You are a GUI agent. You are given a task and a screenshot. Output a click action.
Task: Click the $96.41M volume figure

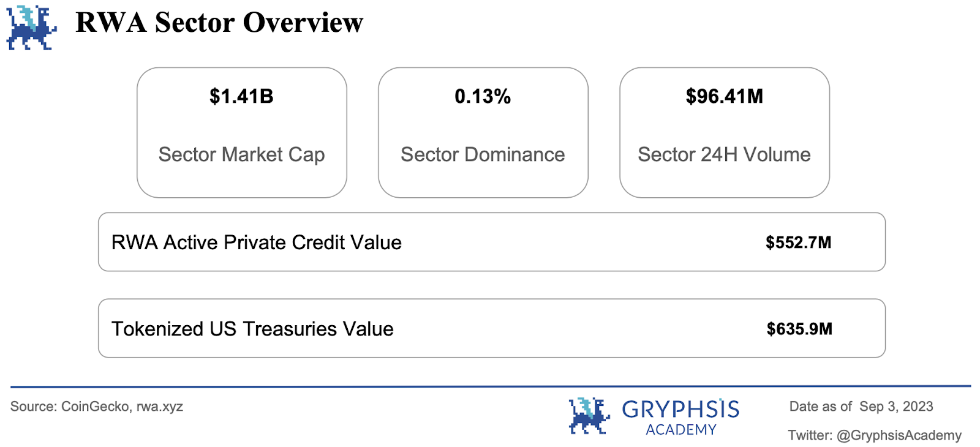(724, 96)
